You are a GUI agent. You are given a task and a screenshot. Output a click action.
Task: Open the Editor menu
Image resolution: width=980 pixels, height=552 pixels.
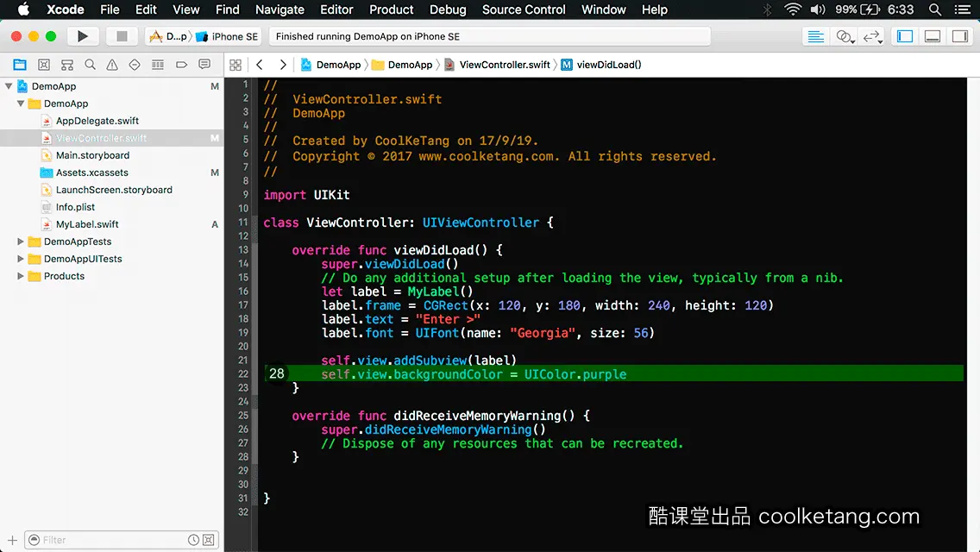click(x=336, y=9)
